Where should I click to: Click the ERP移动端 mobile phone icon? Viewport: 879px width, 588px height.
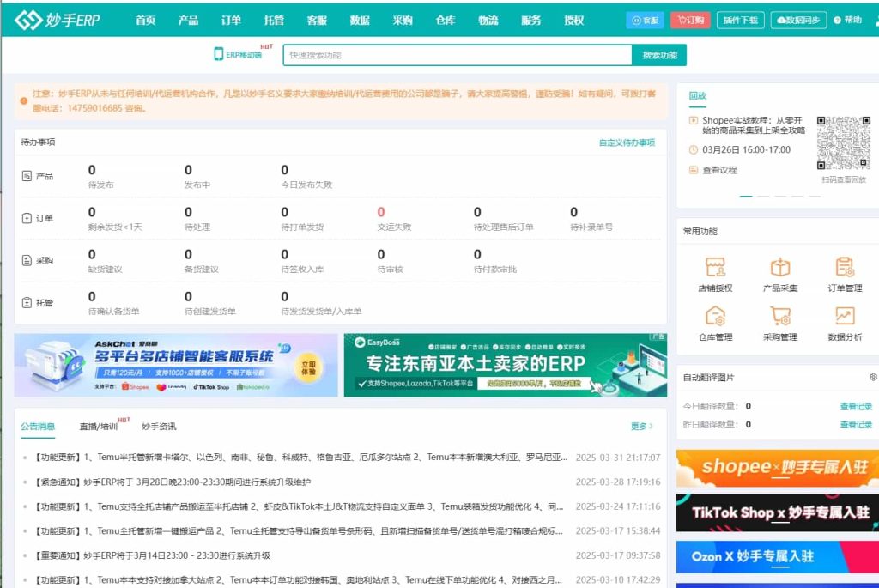click(221, 54)
